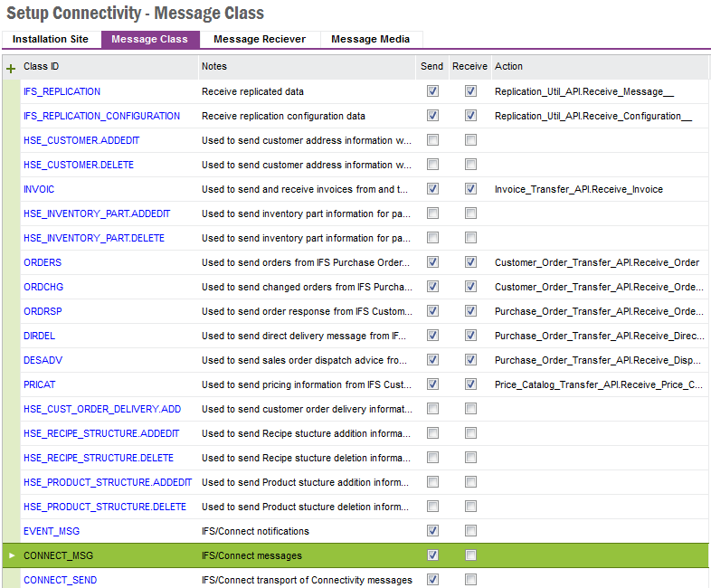Click the Notes cell for ORDRSP row

306,311
